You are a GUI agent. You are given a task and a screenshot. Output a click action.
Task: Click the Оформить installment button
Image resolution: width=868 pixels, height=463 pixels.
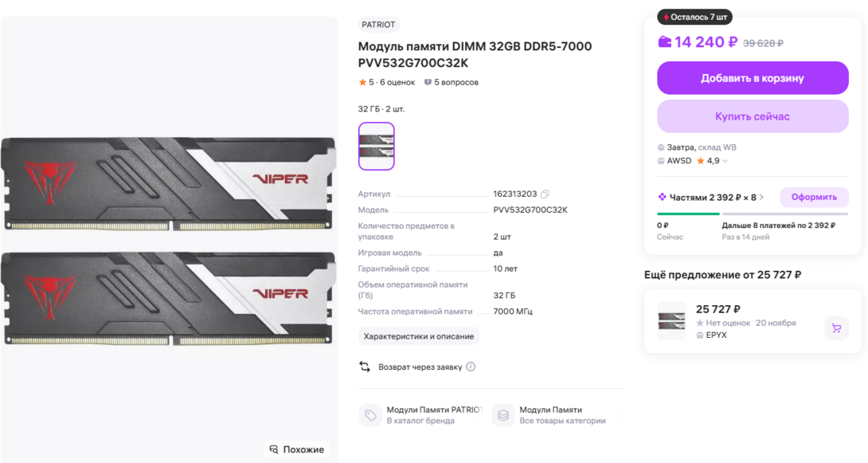814,197
